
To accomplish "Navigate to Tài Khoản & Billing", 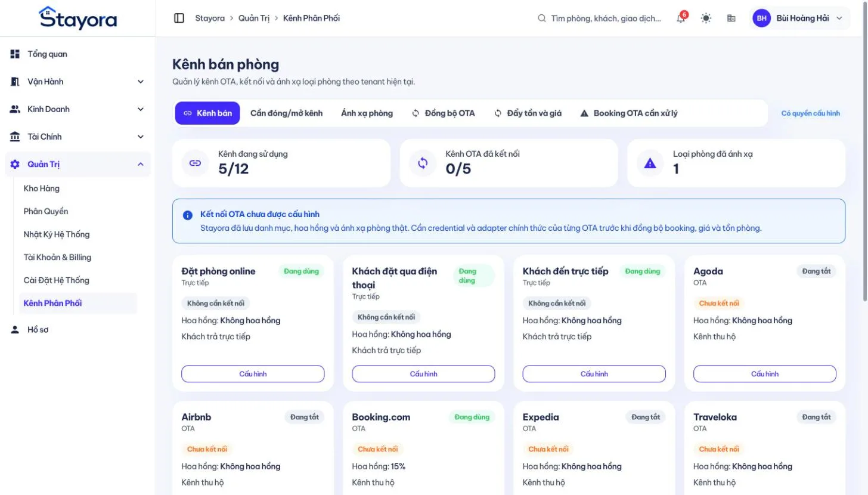I will 78,257.
